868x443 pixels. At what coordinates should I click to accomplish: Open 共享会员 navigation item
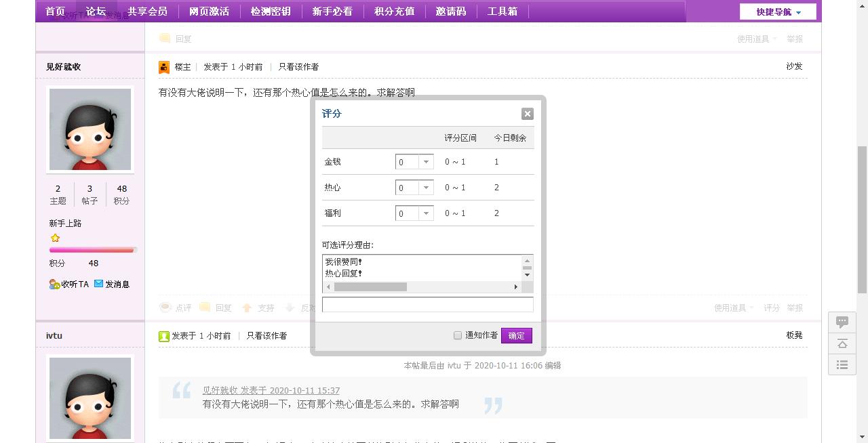[147, 12]
